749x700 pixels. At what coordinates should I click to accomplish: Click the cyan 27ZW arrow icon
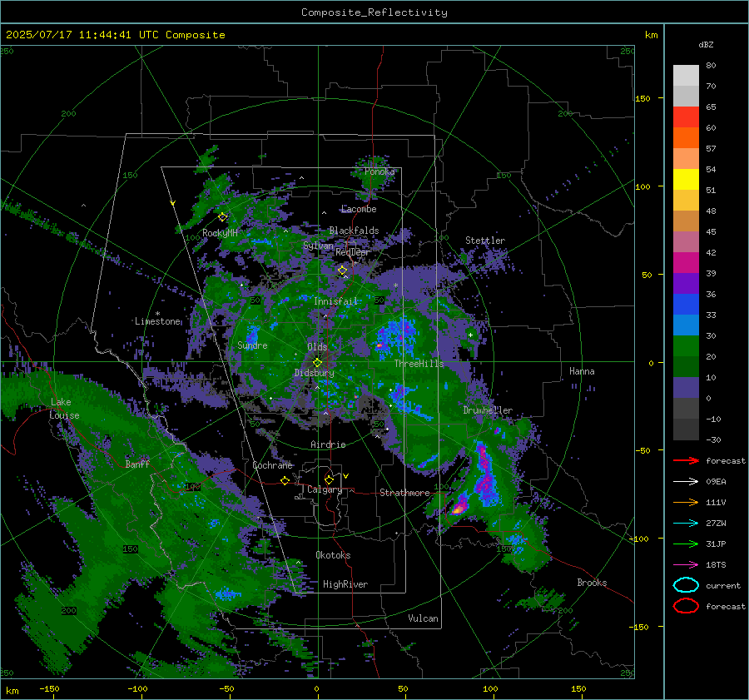[686, 524]
